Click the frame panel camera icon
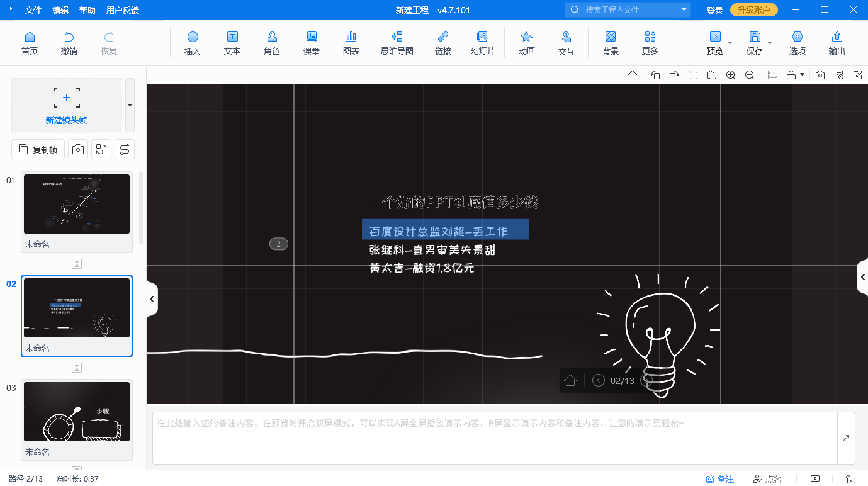Image resolution: width=868 pixels, height=486 pixels. 78,149
